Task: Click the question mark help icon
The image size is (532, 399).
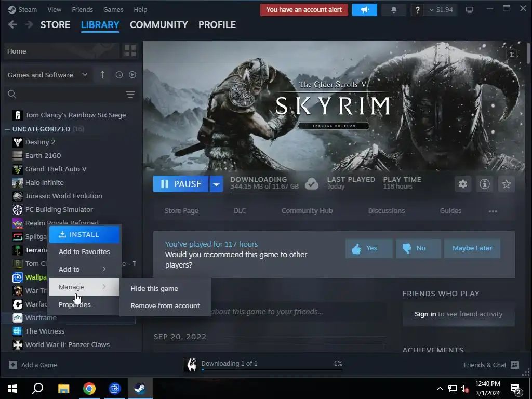Action: click(x=418, y=10)
